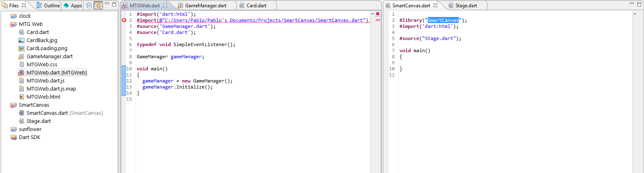644x173 pixels.
Task: Click the error marker on line 2
Action: [124, 20]
